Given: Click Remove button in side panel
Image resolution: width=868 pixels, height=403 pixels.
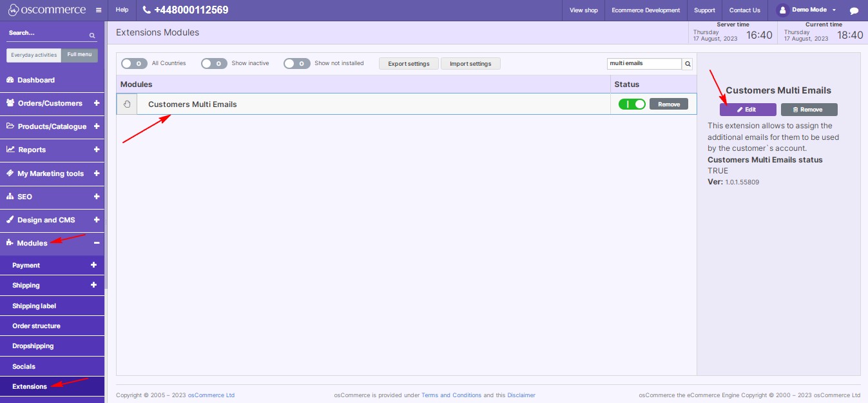Looking at the screenshot, I should click(x=809, y=110).
